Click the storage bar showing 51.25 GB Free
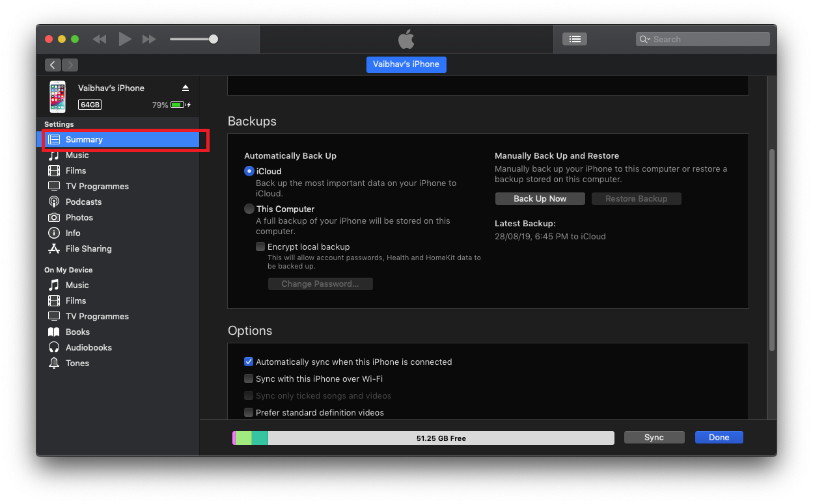The image size is (813, 504). coord(423,438)
